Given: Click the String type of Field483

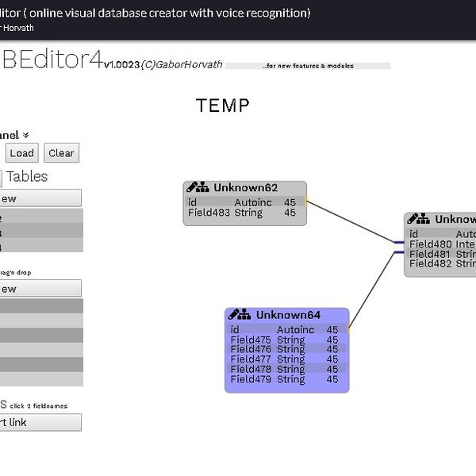Looking at the screenshot, I should (x=248, y=213).
